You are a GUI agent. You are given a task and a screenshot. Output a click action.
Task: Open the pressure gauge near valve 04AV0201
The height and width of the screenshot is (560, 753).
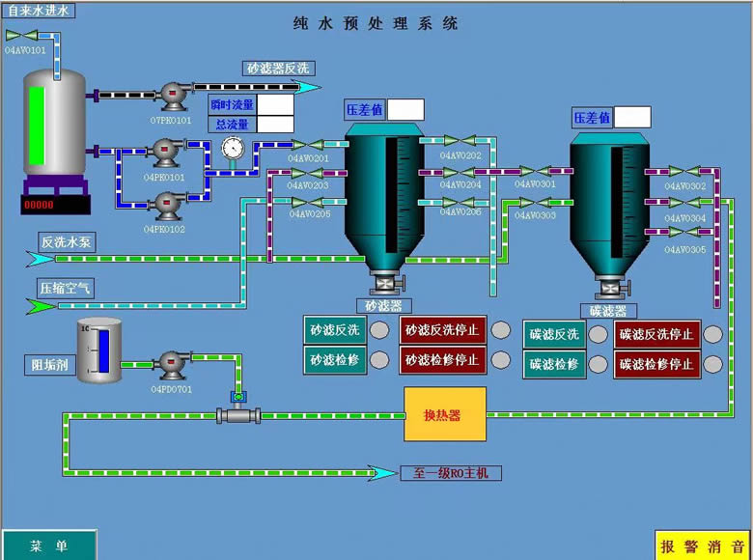click(233, 149)
